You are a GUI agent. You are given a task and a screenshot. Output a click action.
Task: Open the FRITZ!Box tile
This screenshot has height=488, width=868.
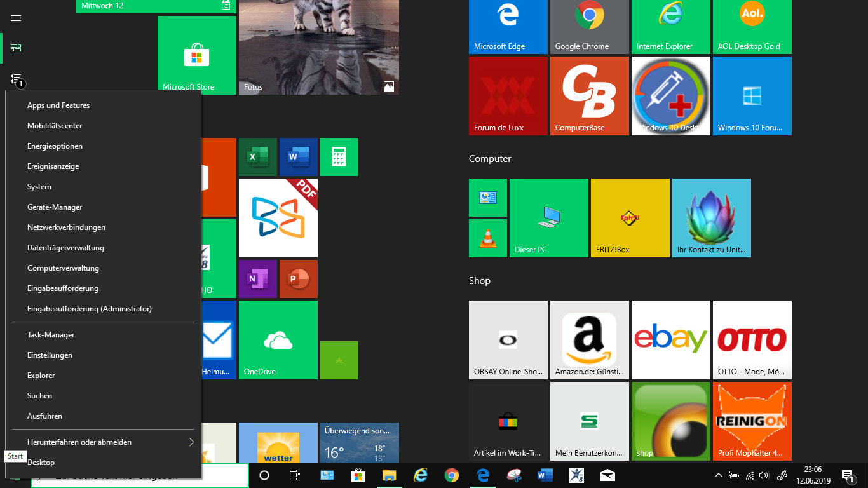pyautogui.click(x=630, y=218)
